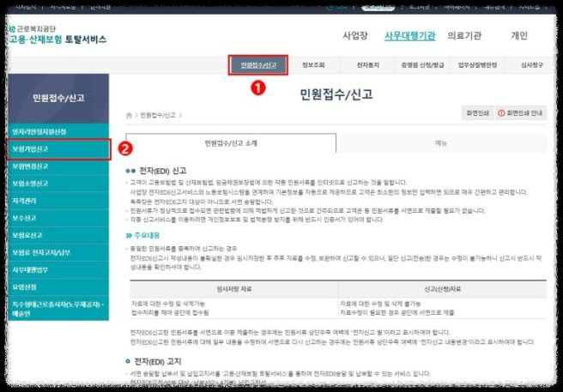Select 보험변경신고 in the sidebar
563x392 pixels.
coord(58,166)
